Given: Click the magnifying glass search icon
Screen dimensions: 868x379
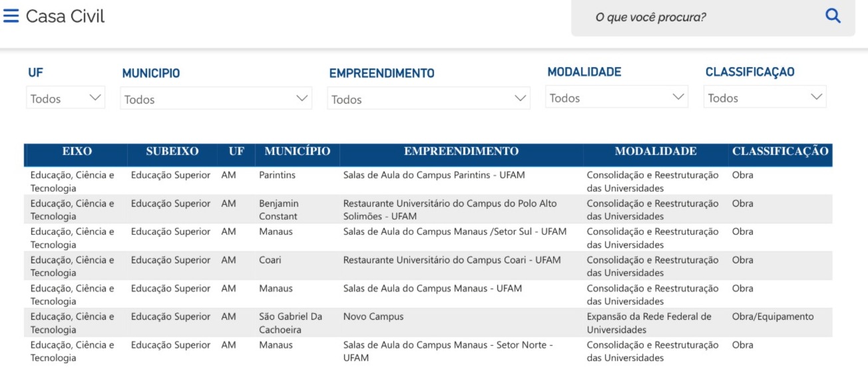Looking at the screenshot, I should 833,16.
